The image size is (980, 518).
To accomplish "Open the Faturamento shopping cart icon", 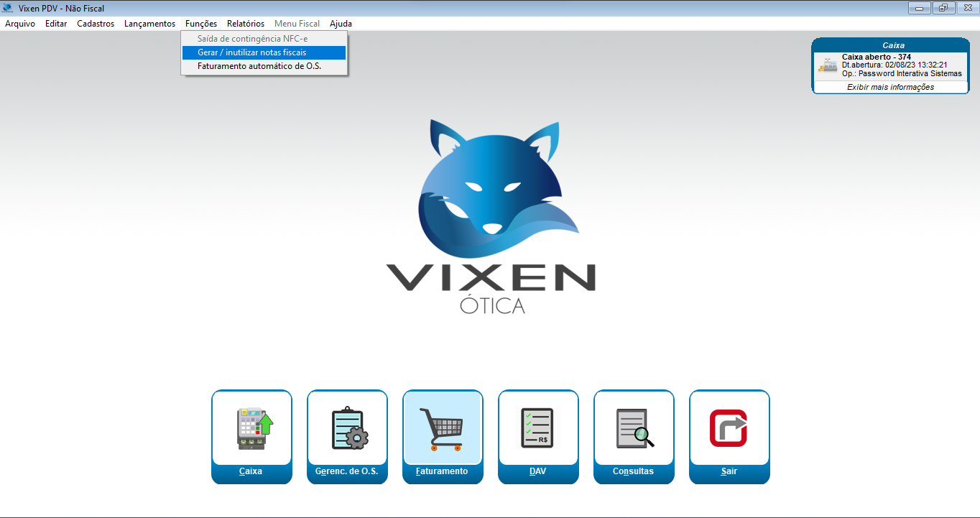I will click(443, 428).
